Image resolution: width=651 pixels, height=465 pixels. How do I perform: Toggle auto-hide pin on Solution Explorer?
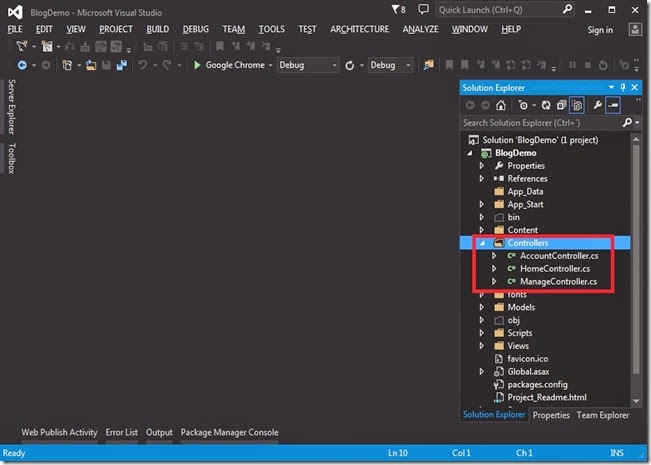point(622,87)
